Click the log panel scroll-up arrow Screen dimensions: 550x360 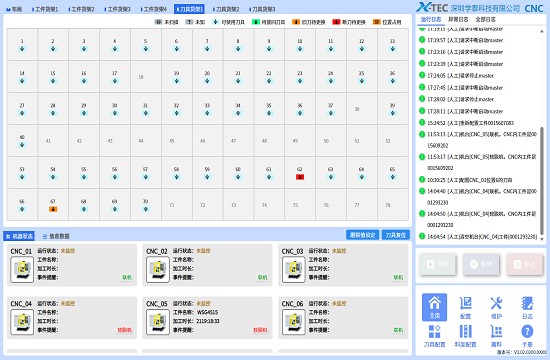542,31
